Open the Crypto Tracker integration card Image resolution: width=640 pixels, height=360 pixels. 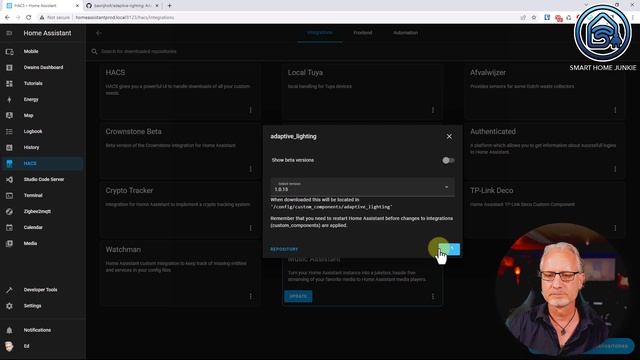click(180, 210)
